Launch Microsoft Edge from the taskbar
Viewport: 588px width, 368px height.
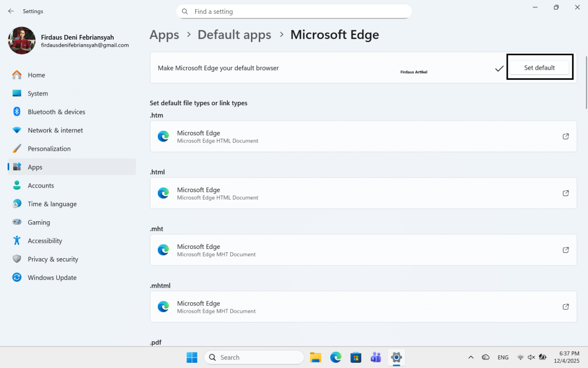pos(335,357)
